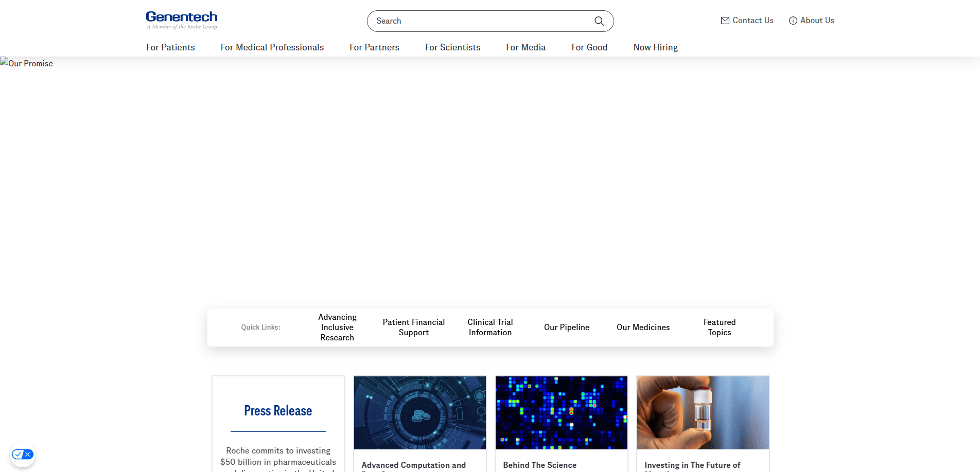This screenshot has height=472, width=980.
Task: Open the Now Hiring page
Action: click(x=655, y=47)
